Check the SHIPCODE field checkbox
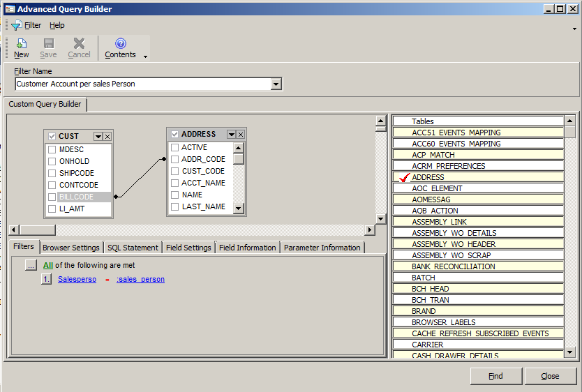This screenshot has width=582, height=392. point(52,173)
